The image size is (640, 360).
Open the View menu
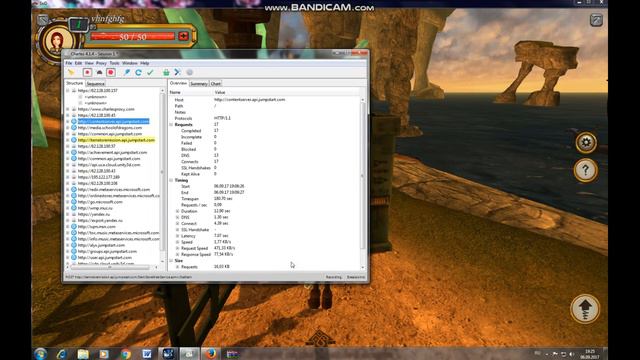tap(89, 63)
